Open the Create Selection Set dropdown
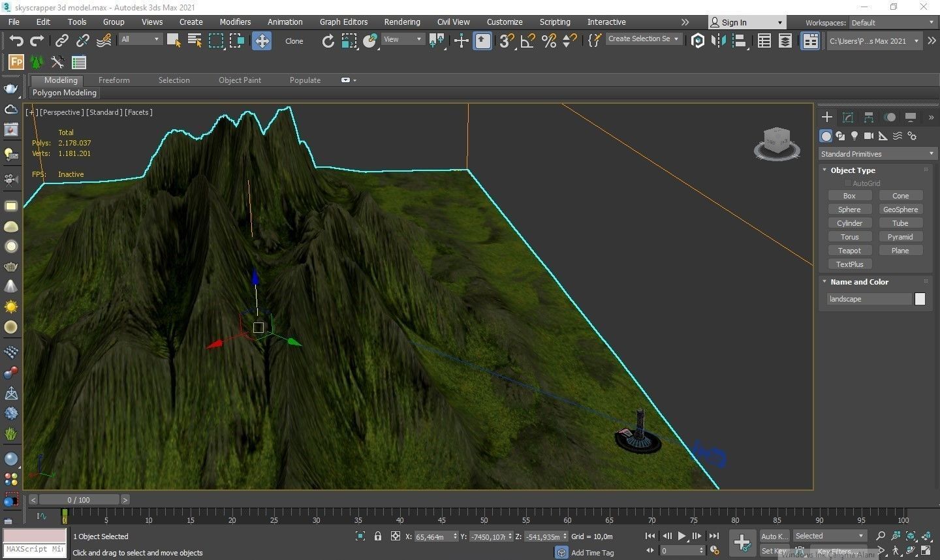Screen dimensions: 940x560 pos(644,39)
